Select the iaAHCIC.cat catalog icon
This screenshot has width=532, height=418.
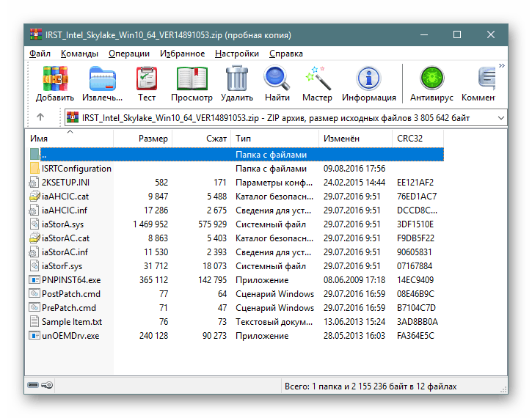pos(34,197)
